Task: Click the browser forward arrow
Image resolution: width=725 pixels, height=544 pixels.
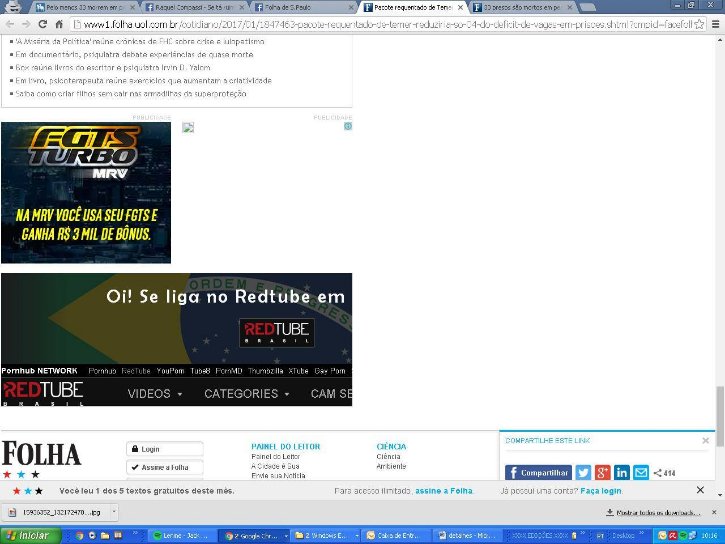Action: (26, 24)
